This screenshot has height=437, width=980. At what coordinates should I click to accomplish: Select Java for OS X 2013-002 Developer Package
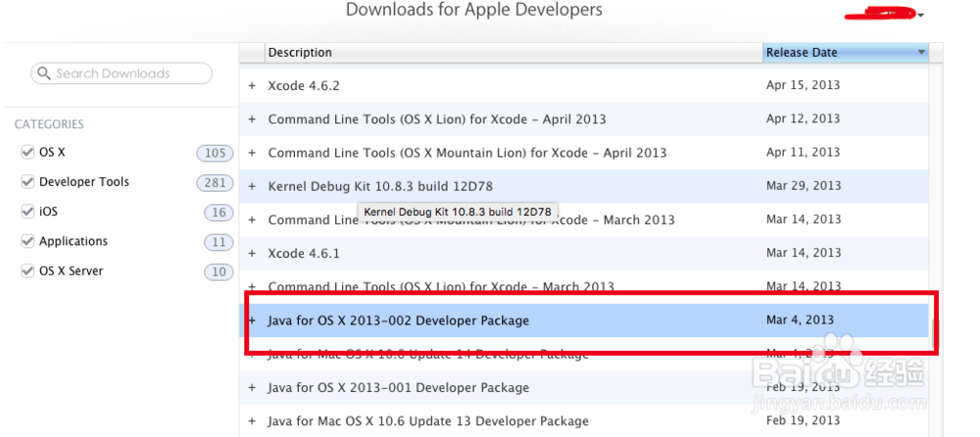[x=398, y=320]
